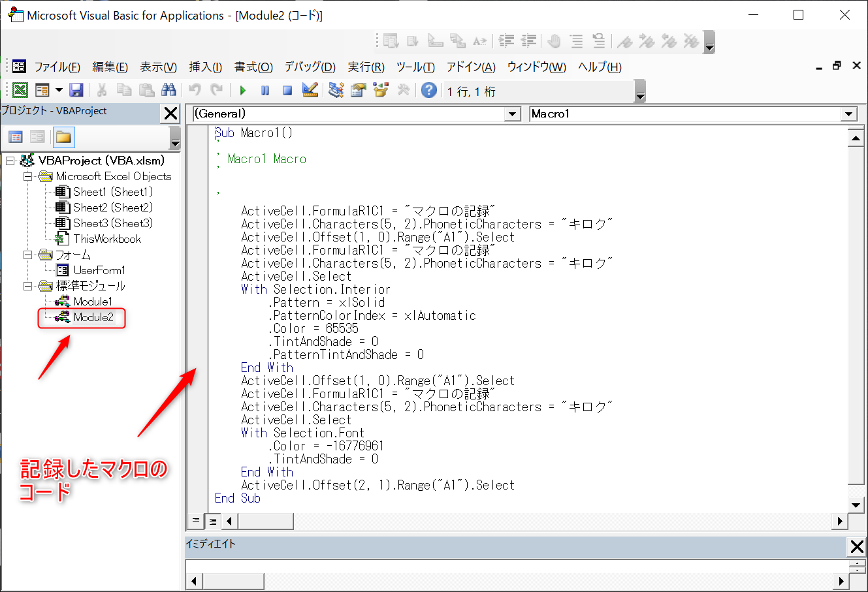
Task: Open the Edit toolbar options overflow arrow
Action: [x=709, y=42]
